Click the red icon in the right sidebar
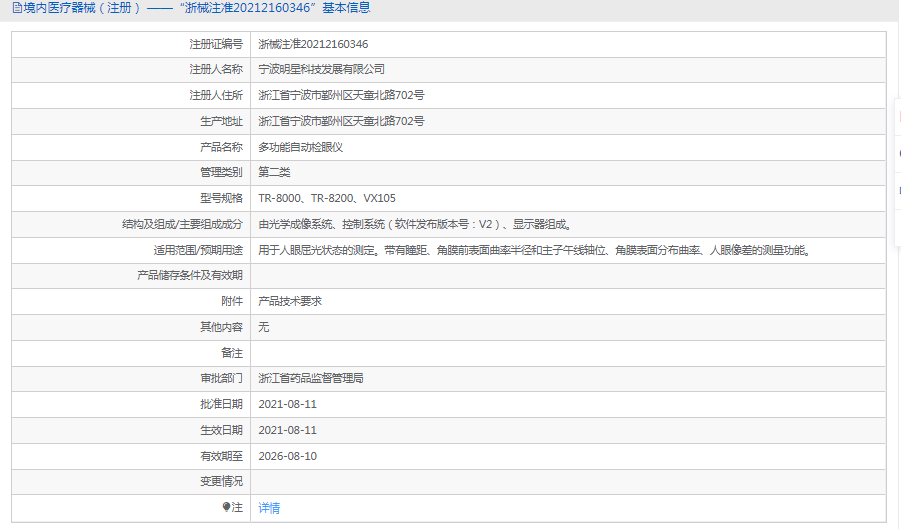 pyautogui.click(x=897, y=117)
